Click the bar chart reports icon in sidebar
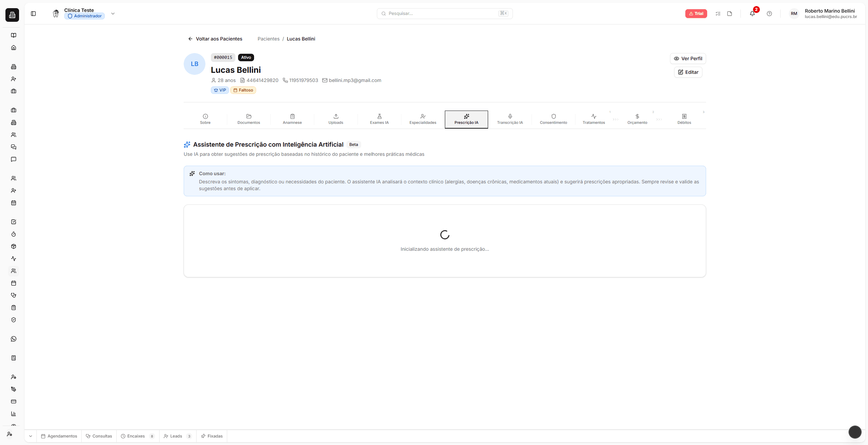 pos(14,414)
